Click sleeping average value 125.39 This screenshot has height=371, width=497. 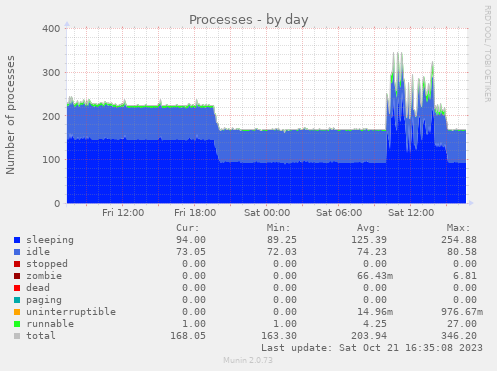pos(369,240)
